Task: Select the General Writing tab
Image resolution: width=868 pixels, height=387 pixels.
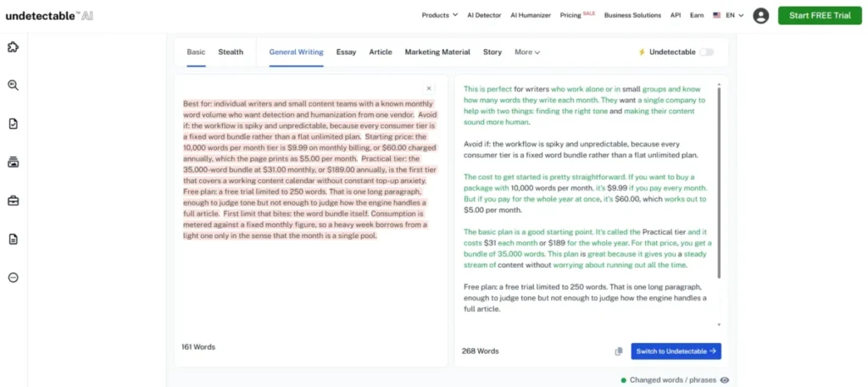Action: click(x=296, y=52)
